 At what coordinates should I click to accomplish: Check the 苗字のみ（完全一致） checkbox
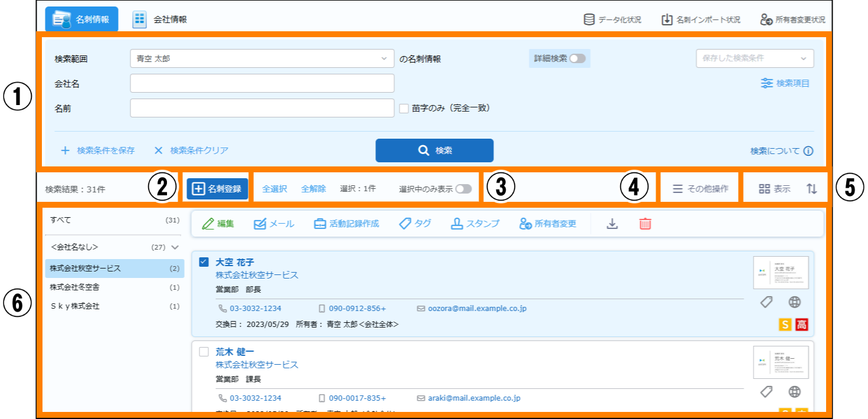pos(404,109)
